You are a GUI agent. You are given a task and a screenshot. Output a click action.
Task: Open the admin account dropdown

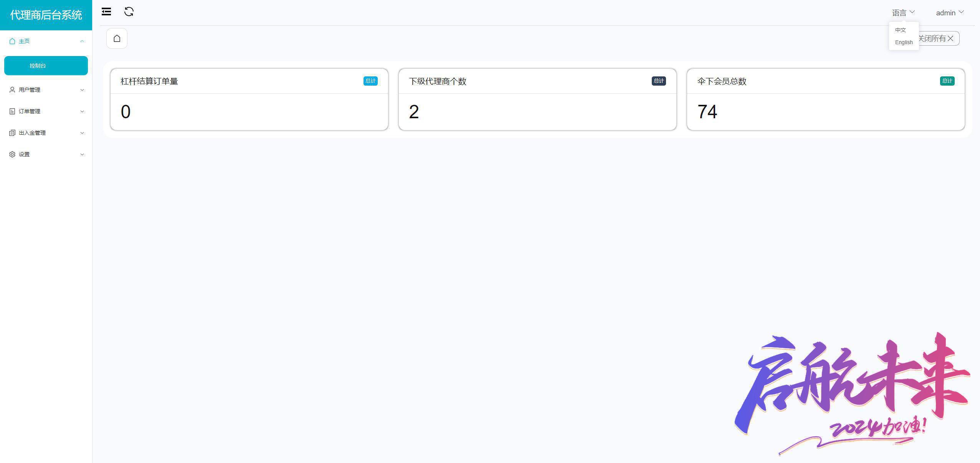tap(950, 13)
